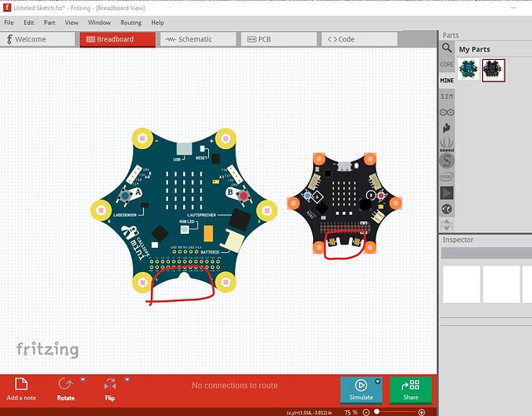Click the RGB LED on teal board

click(185, 230)
